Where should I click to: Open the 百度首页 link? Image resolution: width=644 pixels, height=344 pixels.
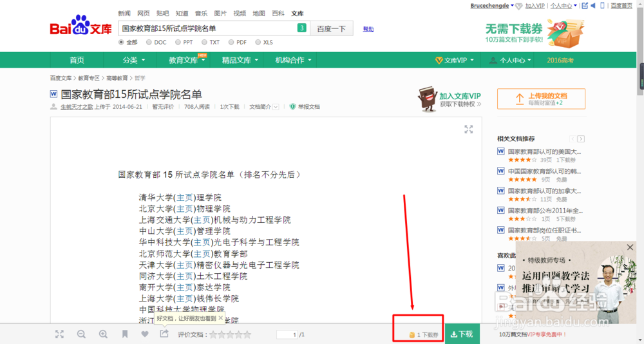tap(621, 6)
